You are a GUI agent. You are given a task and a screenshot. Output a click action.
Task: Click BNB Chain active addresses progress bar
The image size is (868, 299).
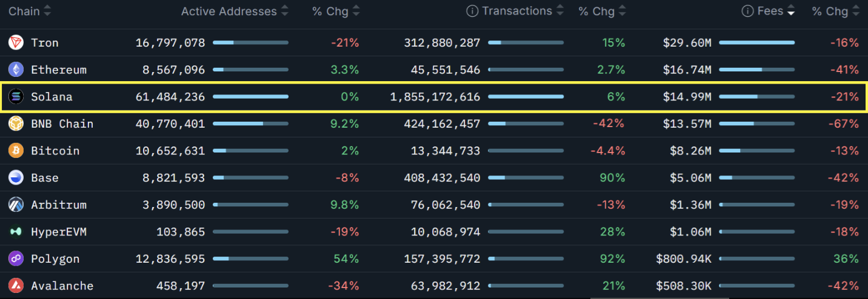click(x=250, y=123)
